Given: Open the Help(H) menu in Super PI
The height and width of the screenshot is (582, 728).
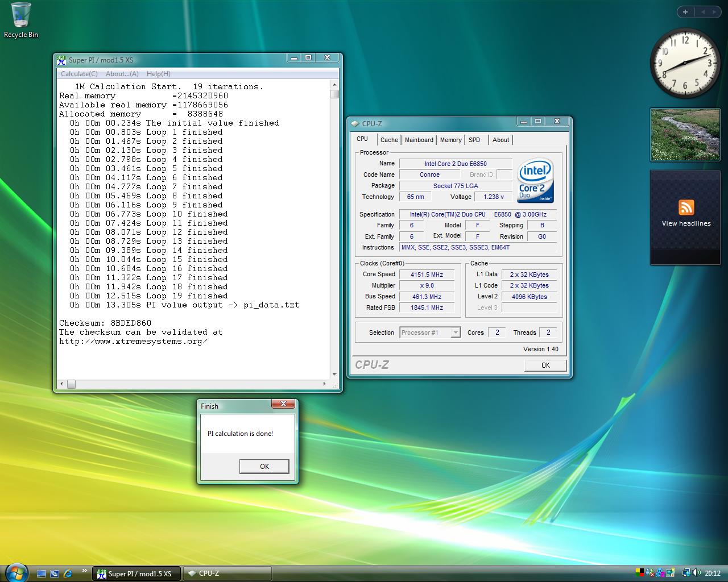Looking at the screenshot, I should click(x=159, y=74).
